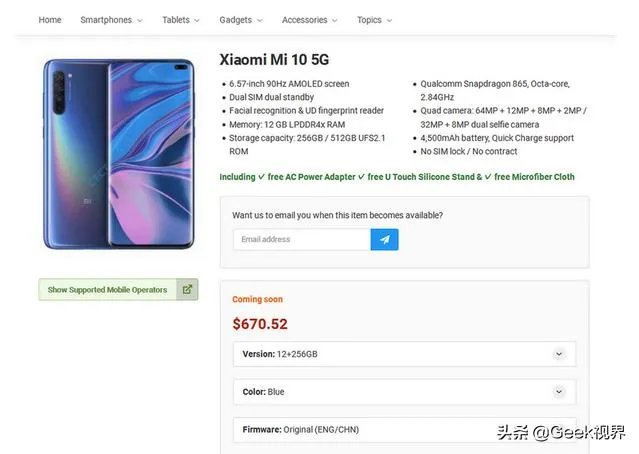Image resolution: width=639 pixels, height=454 pixels.
Task: Click the Xiaomi Mi 10 5G title
Action: [x=274, y=60]
